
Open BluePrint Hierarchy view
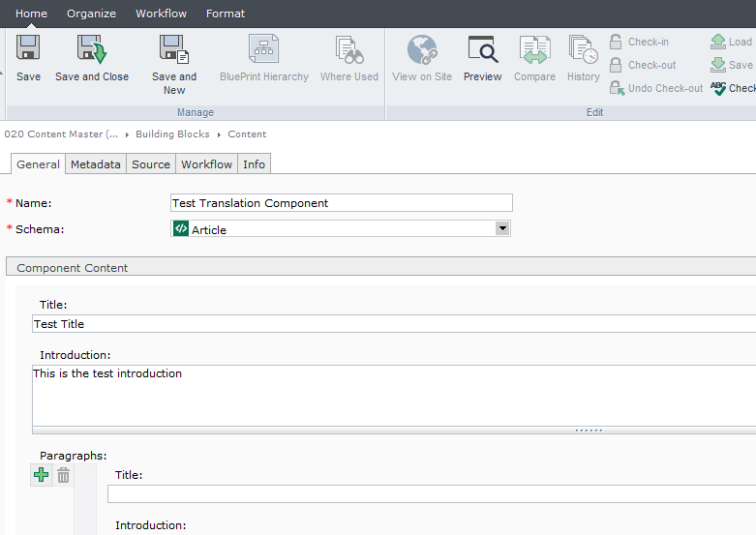[x=263, y=50]
